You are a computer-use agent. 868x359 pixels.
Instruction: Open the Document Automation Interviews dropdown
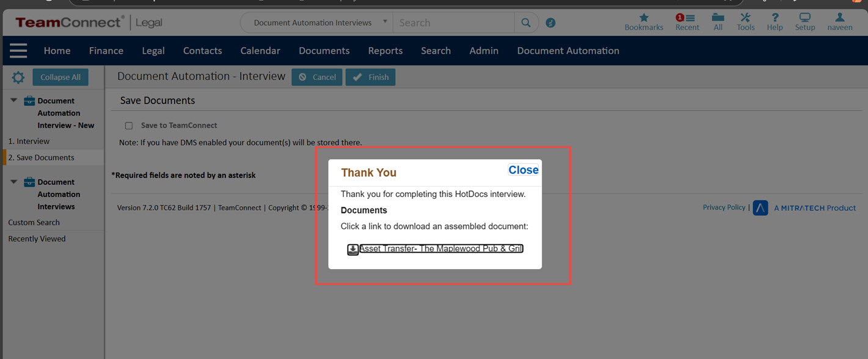point(385,22)
